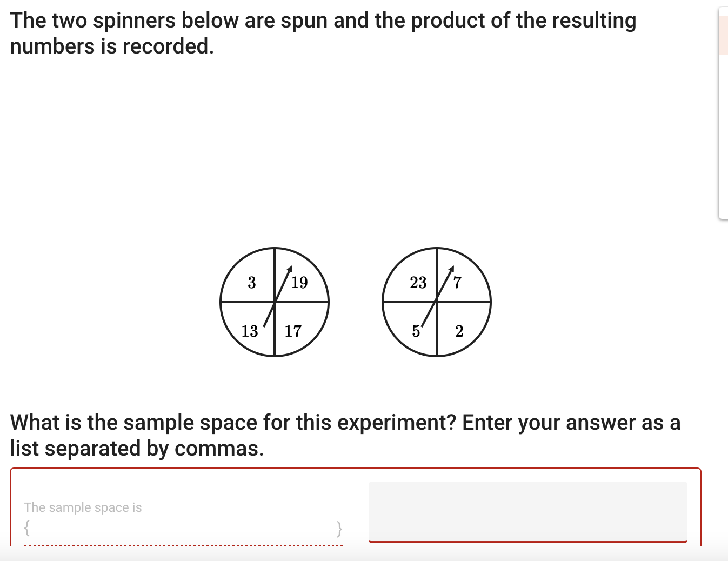Viewport: 728px width, 561px height.
Task: Select the number 3 on the left spinner
Action: (251, 282)
